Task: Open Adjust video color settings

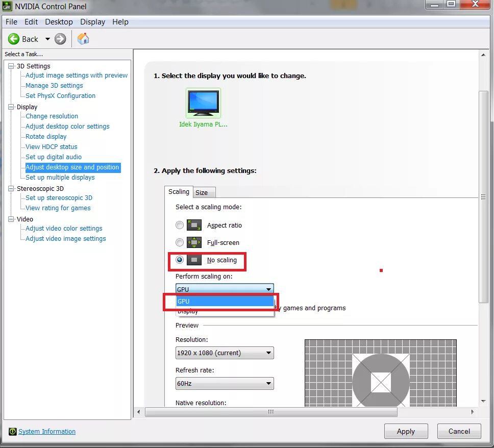Action: 64,228
